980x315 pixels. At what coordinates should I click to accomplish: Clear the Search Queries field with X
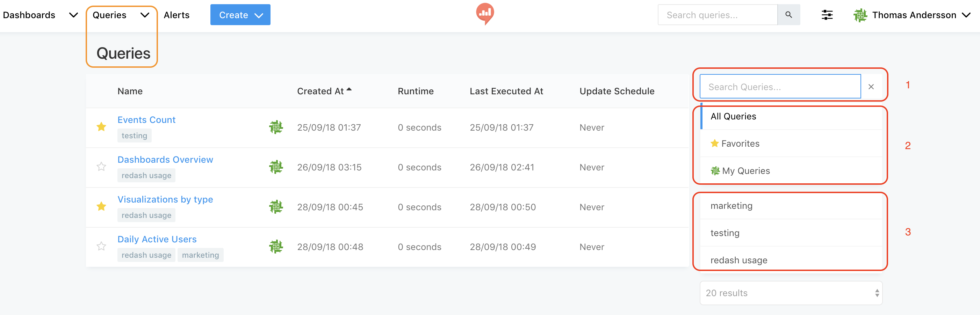click(x=871, y=87)
